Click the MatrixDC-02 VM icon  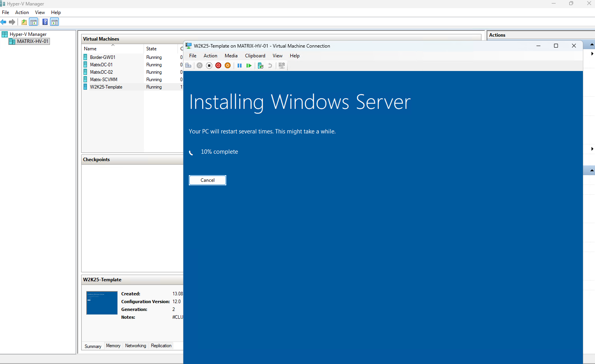(x=85, y=72)
